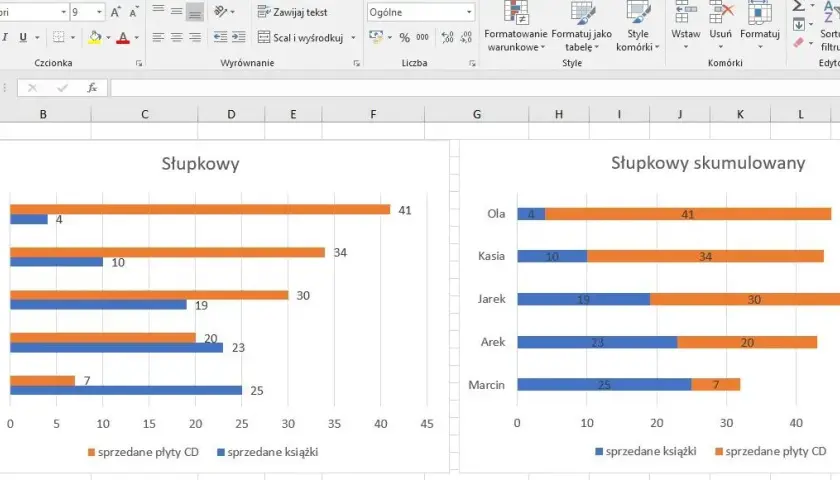Click the borders icon in Czcionka group
The image size is (840, 480).
click(x=58, y=37)
